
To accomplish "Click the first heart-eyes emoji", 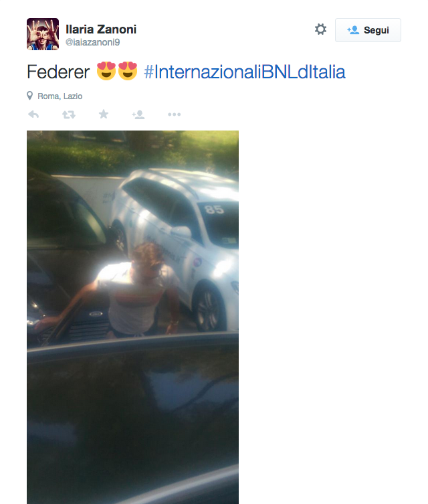I will (106, 71).
